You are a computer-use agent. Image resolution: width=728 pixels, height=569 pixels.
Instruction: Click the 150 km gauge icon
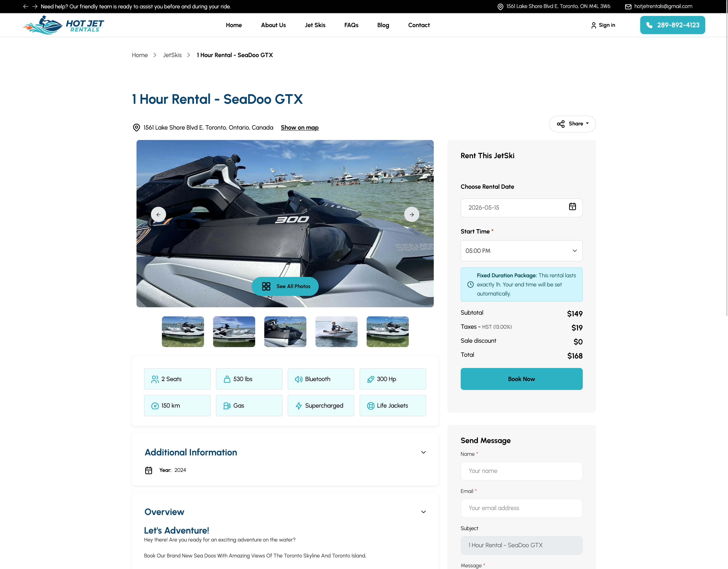click(155, 406)
